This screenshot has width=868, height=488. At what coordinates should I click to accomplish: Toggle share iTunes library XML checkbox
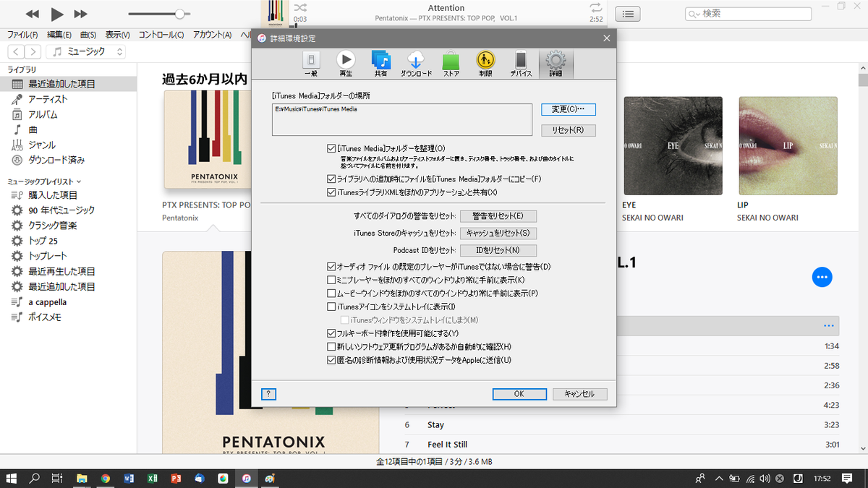click(x=331, y=192)
